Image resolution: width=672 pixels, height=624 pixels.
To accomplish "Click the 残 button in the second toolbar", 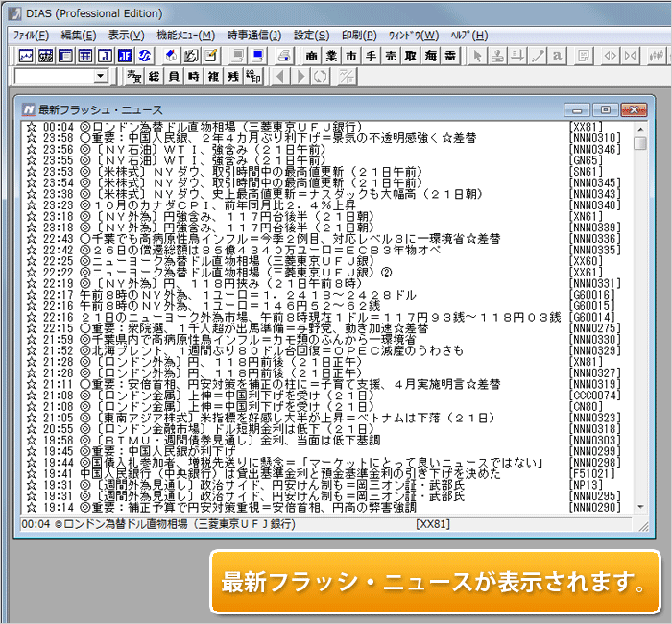I will [x=233, y=76].
